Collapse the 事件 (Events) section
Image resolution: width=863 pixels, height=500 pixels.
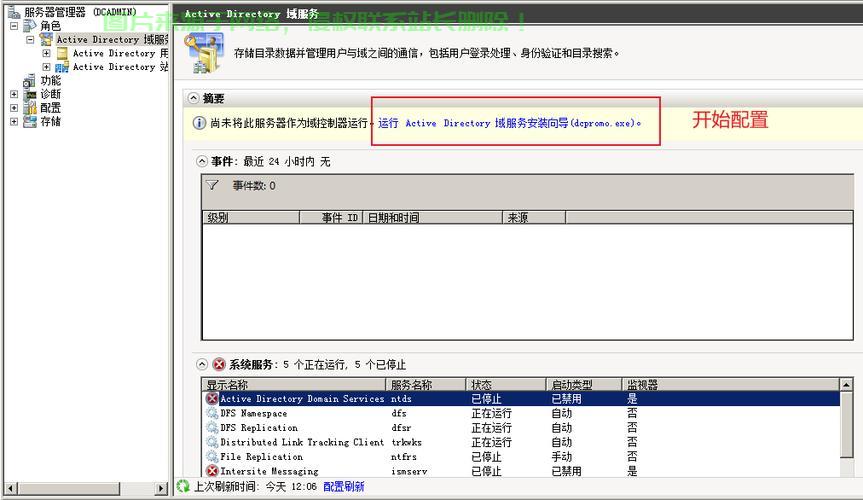pos(202,161)
